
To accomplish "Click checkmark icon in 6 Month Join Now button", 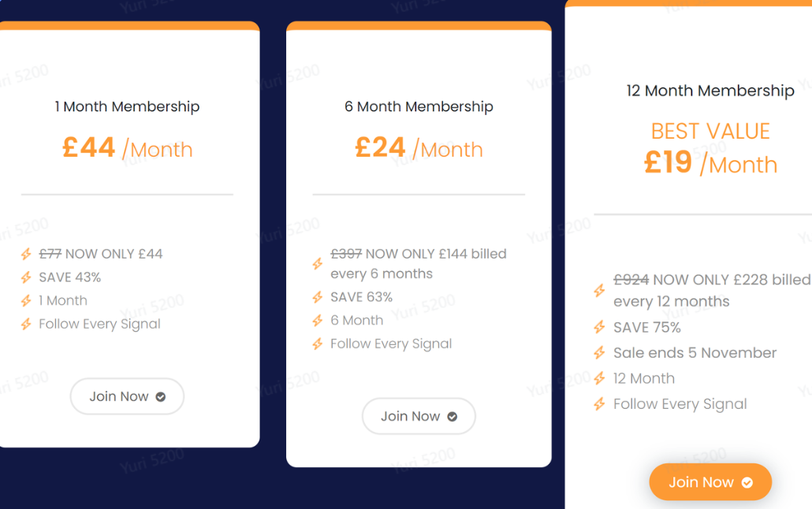I will [x=452, y=416].
